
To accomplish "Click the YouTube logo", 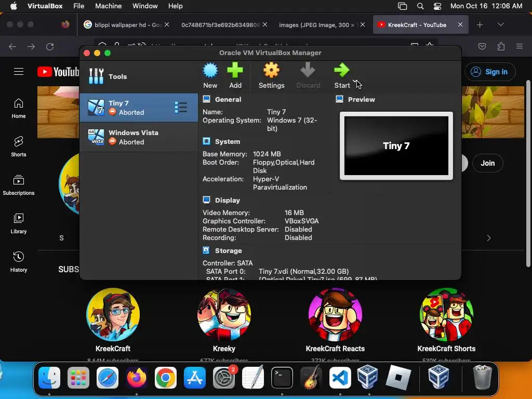I will [58, 72].
